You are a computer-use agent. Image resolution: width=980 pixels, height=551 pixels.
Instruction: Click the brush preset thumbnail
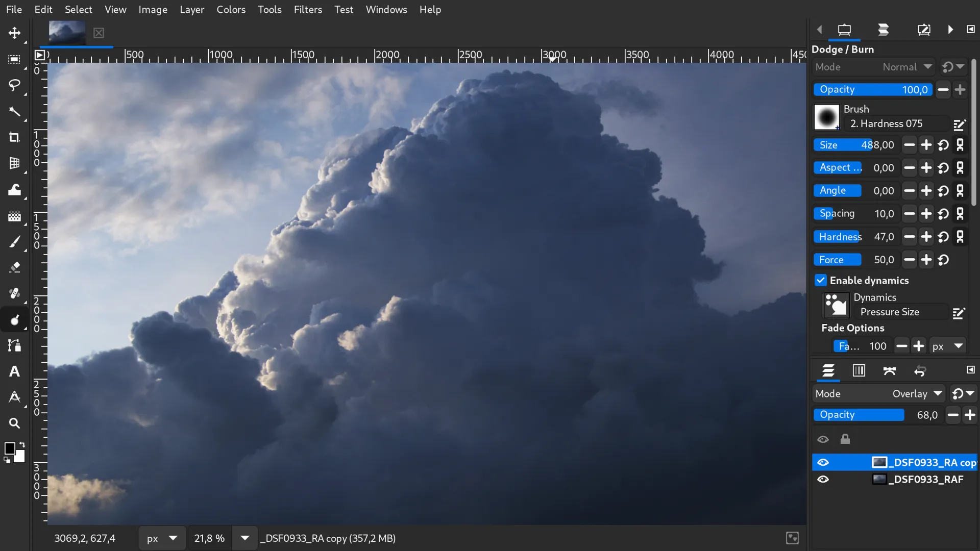point(827,117)
